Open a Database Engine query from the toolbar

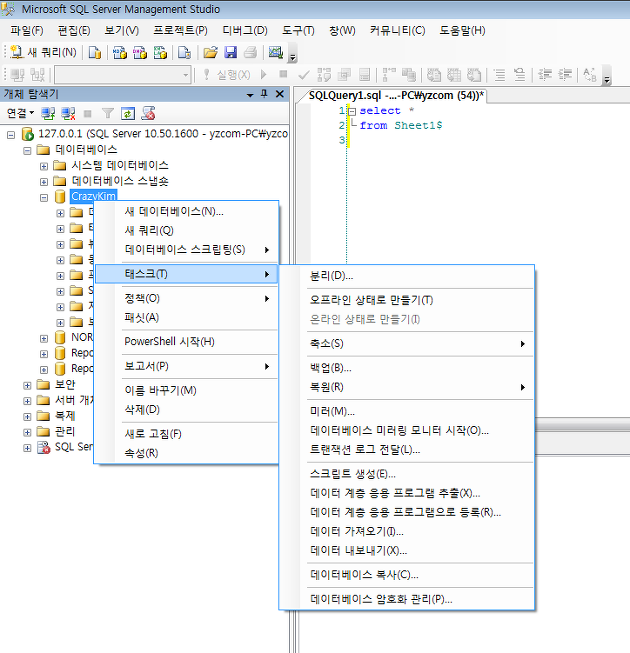coord(95,52)
